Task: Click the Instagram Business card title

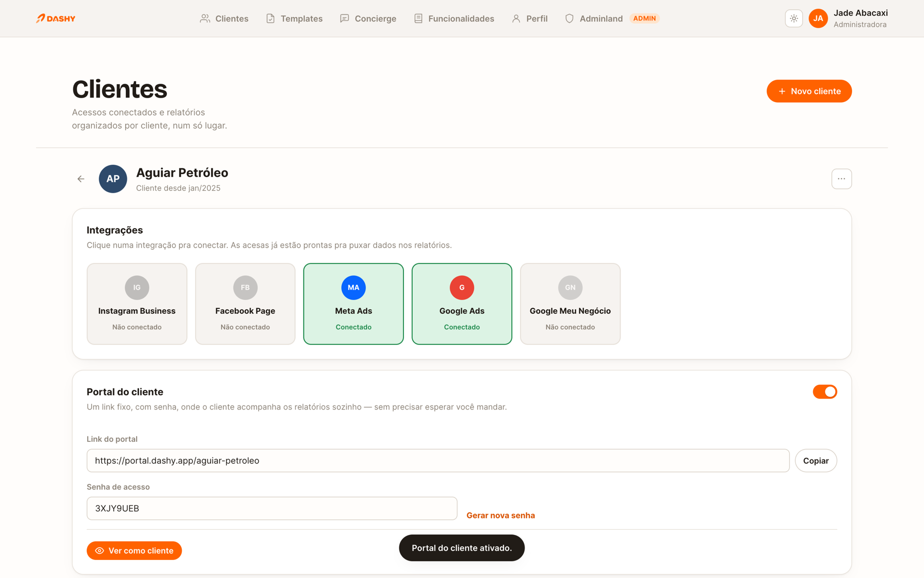Action: (137, 311)
